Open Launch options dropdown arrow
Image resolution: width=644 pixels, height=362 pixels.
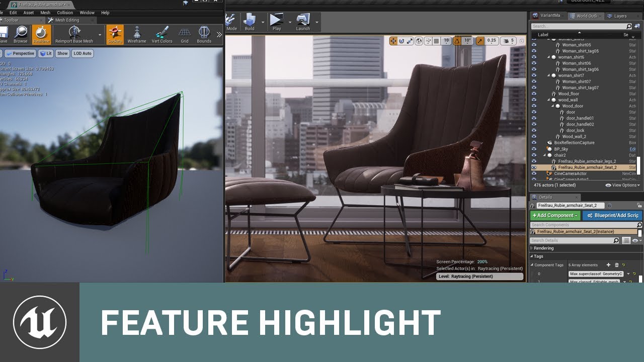pyautogui.click(x=317, y=22)
